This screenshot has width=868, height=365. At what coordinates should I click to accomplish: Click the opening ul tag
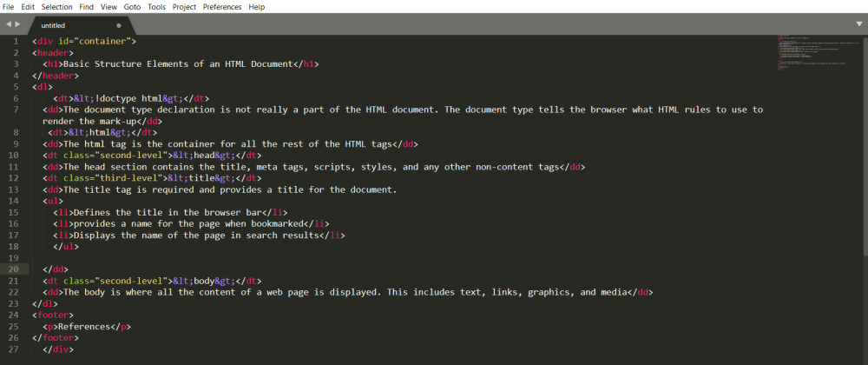53,201
